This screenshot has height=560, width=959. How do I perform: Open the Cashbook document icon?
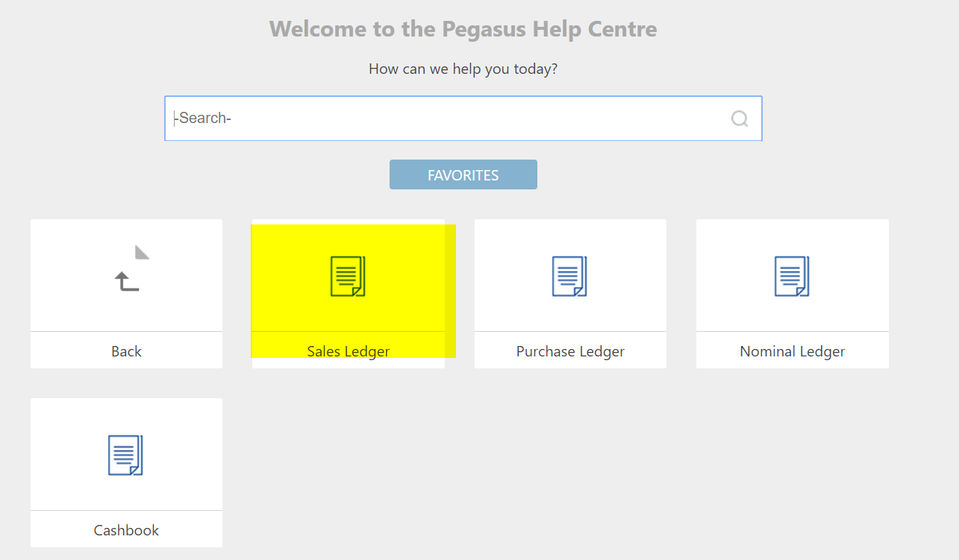point(125,455)
